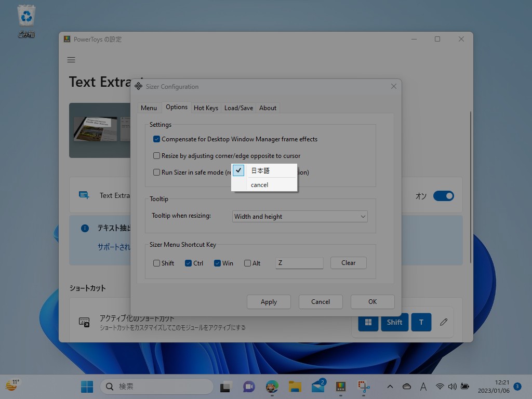Open the Wi-Fi network tray icon
532x399 pixels.
click(x=440, y=387)
